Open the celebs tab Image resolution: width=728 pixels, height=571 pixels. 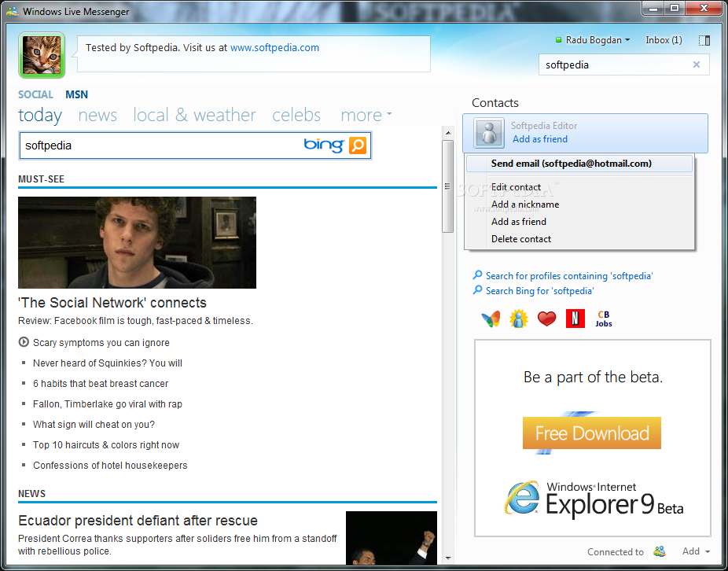[296, 115]
